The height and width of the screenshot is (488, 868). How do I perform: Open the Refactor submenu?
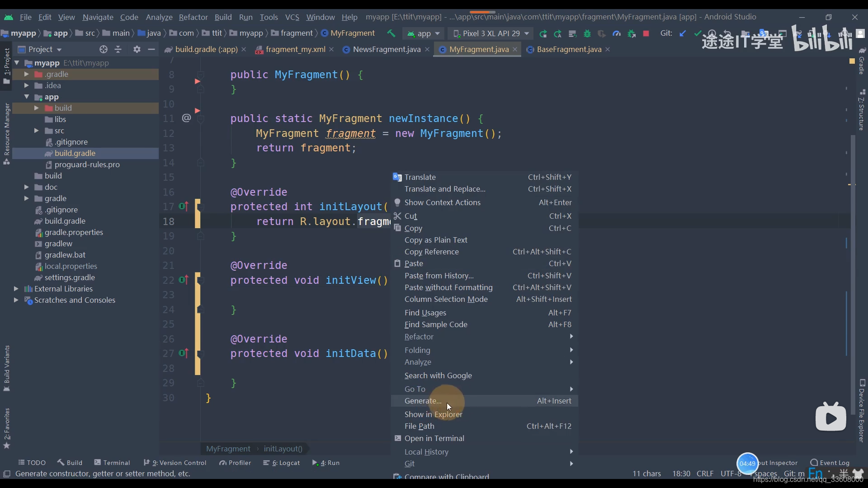(484, 337)
